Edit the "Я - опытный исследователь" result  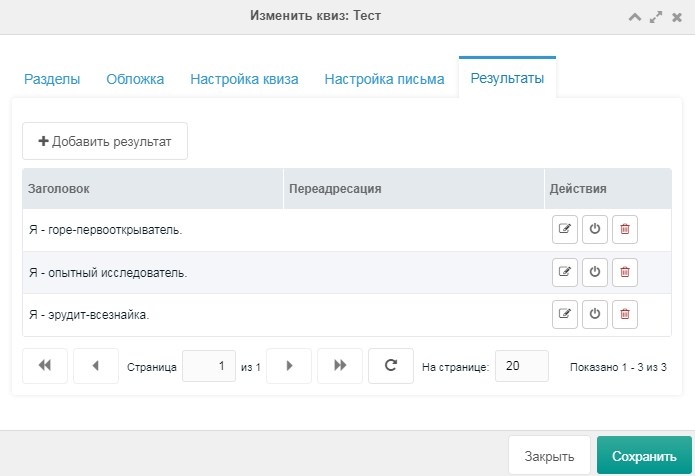565,272
